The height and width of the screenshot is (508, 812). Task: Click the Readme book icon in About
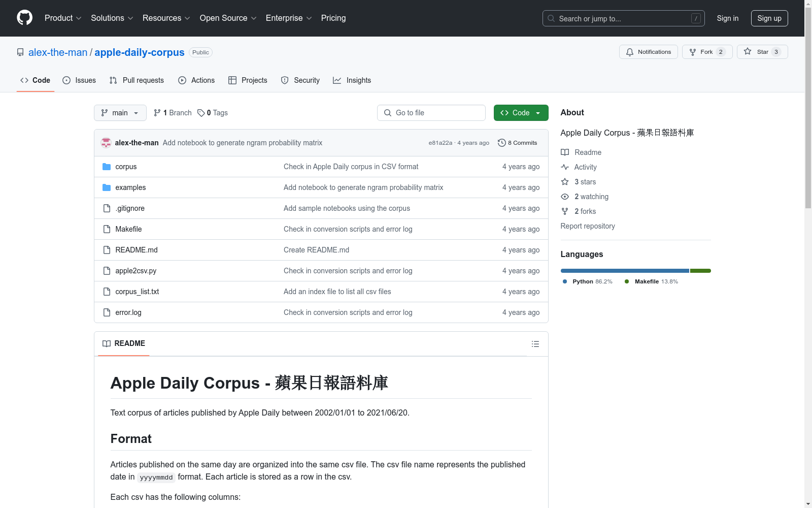565,152
